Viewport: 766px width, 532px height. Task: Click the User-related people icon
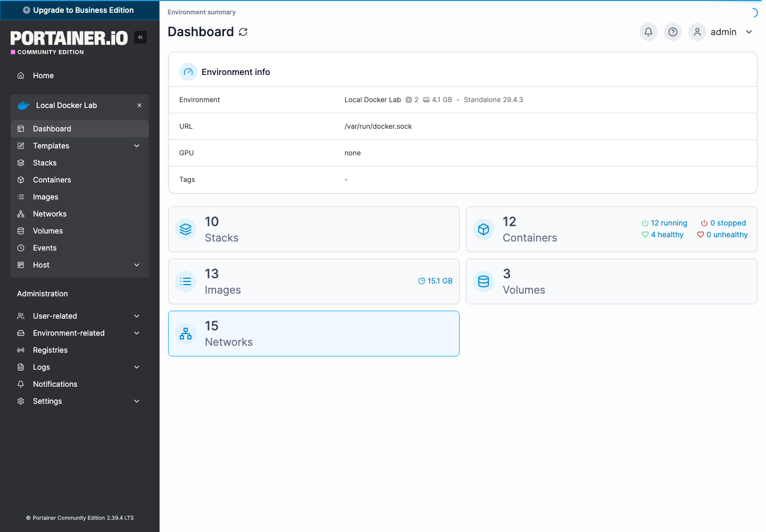tap(21, 316)
